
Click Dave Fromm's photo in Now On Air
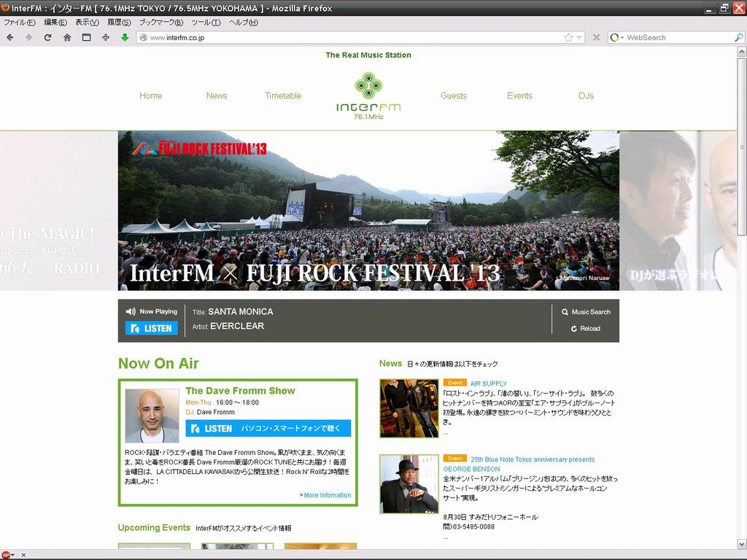(x=152, y=416)
